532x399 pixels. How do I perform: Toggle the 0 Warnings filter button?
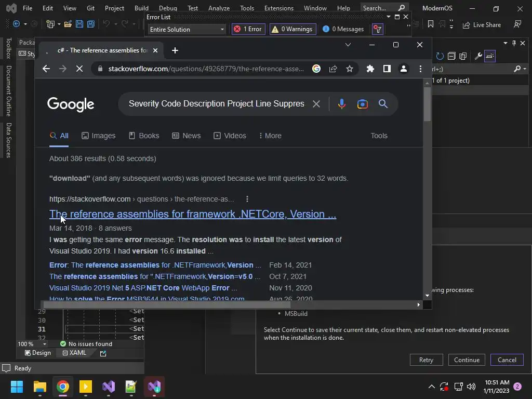tap(293, 29)
